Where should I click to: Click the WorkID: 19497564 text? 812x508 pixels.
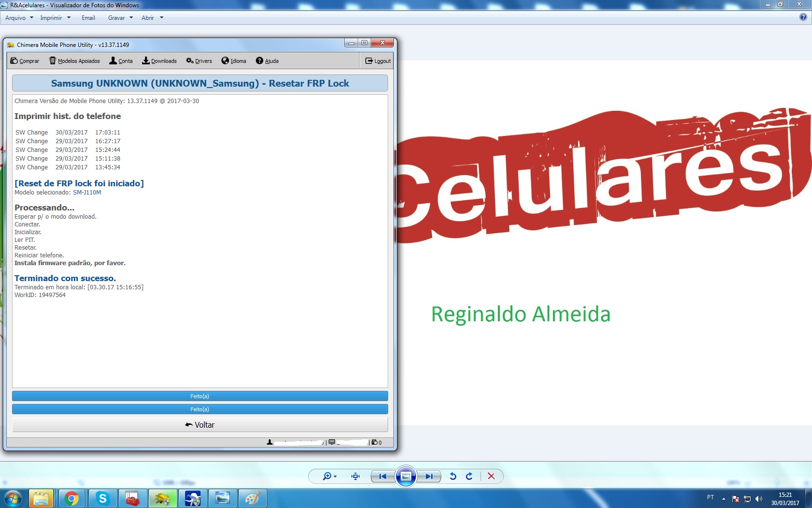40,295
